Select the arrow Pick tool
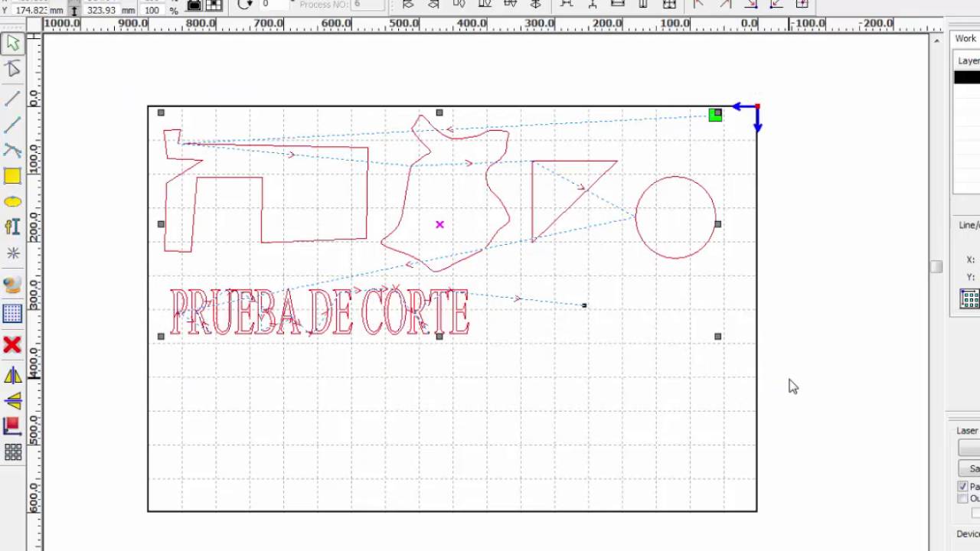Screen dimensions: 980x551 click(x=12, y=44)
